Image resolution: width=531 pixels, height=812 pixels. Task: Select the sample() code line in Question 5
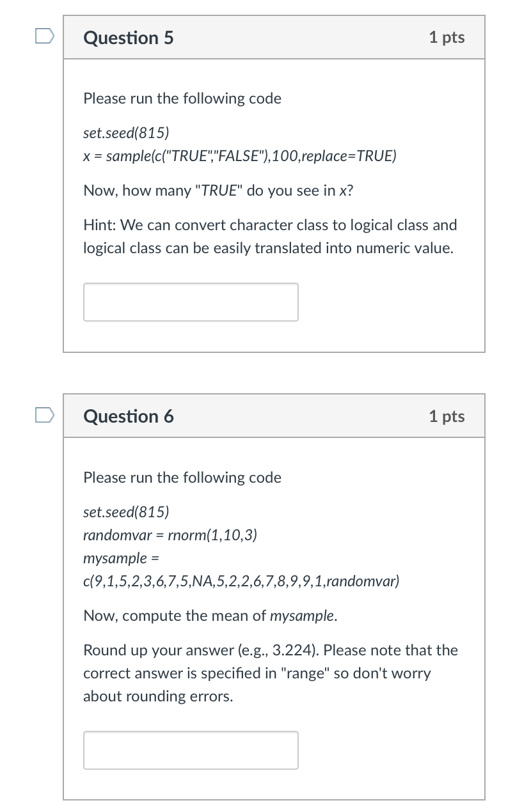pyautogui.click(x=239, y=155)
